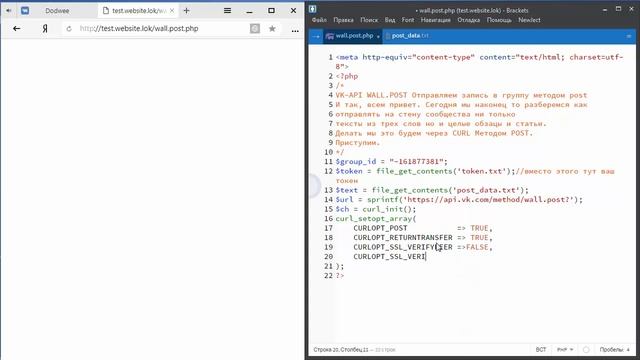The image size is (640, 360).
Task: Open the NewJect menu
Action: click(529, 20)
